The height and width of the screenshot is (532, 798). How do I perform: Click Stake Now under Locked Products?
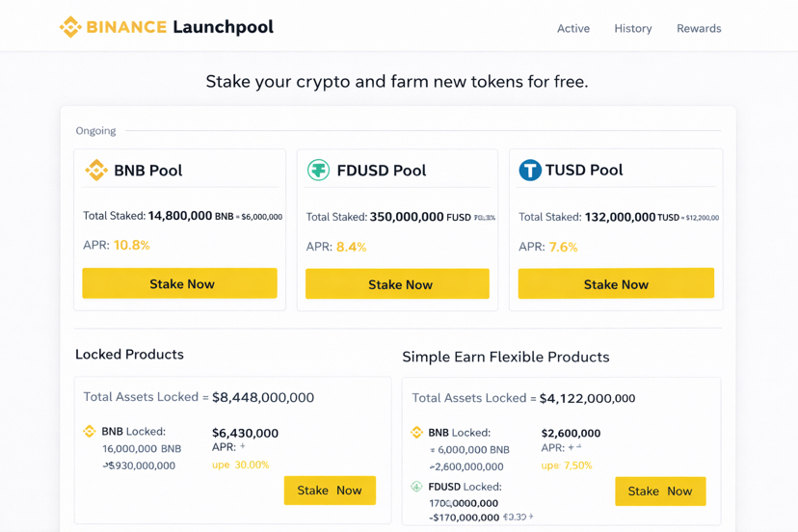pyautogui.click(x=330, y=491)
